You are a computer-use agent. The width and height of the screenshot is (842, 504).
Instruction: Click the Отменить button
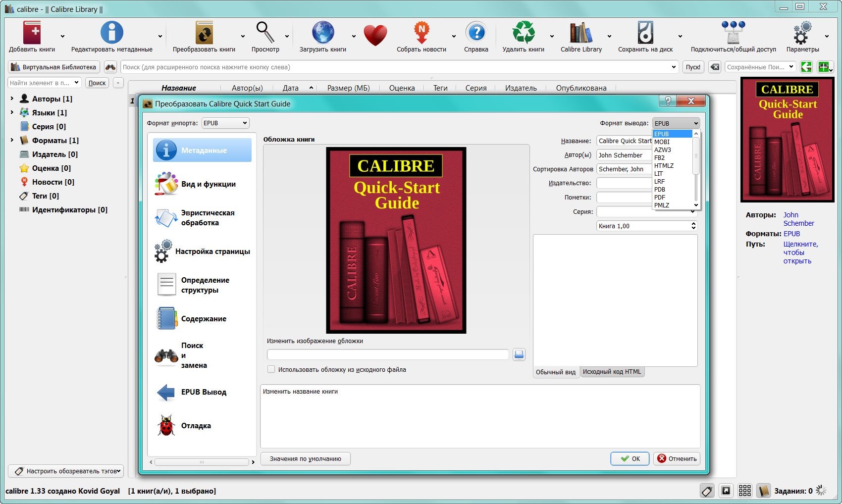(677, 458)
